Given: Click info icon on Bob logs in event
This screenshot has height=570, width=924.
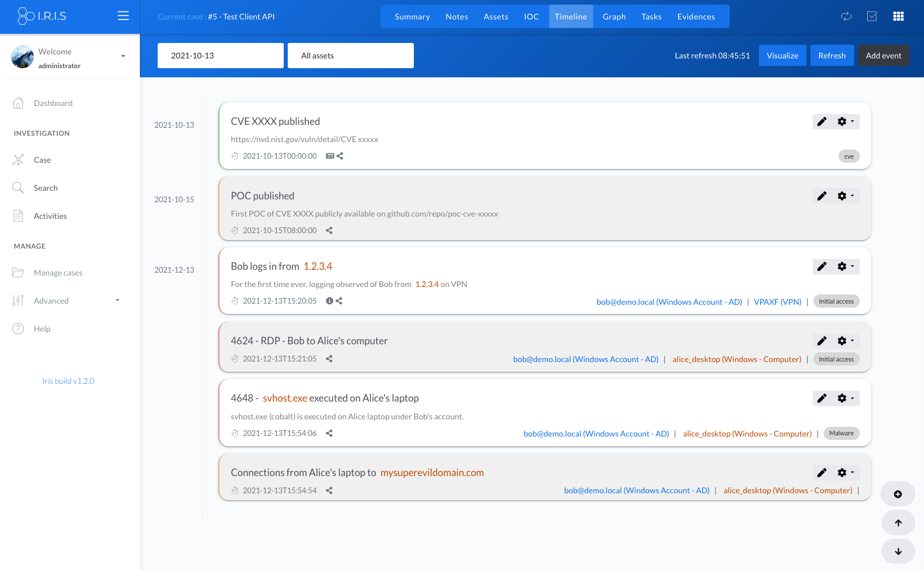Looking at the screenshot, I should coord(330,301).
